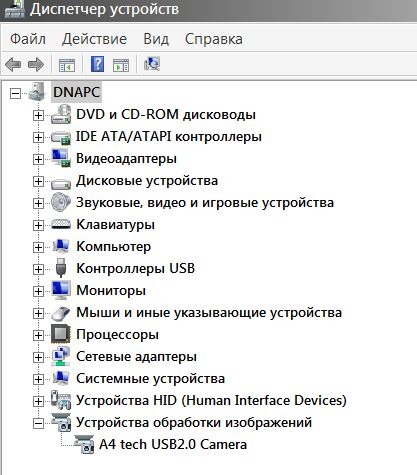
Task: Expand the Видеоадаптеры branch
Action: (38, 159)
